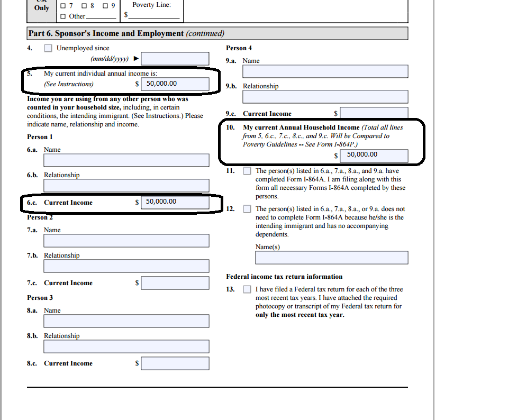
Task: Click the Unemployed since date (mm/dd/yyyy) field
Action: point(175,59)
